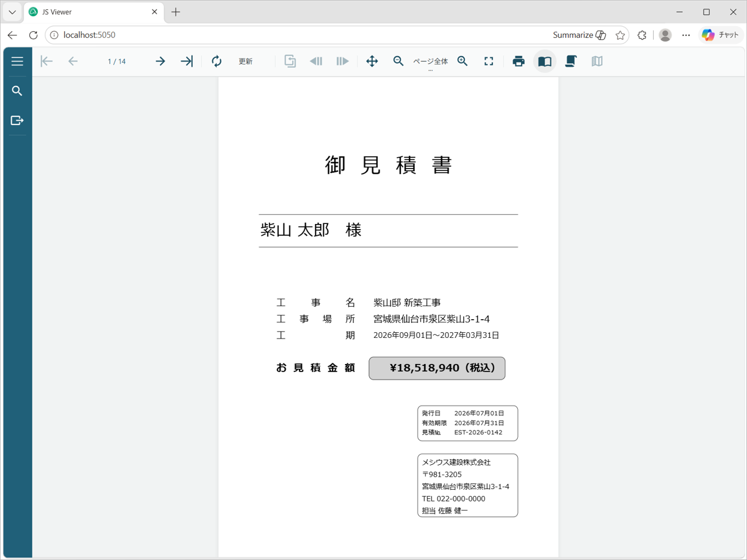
Task: Click the zoom out magnifier
Action: 398,61
